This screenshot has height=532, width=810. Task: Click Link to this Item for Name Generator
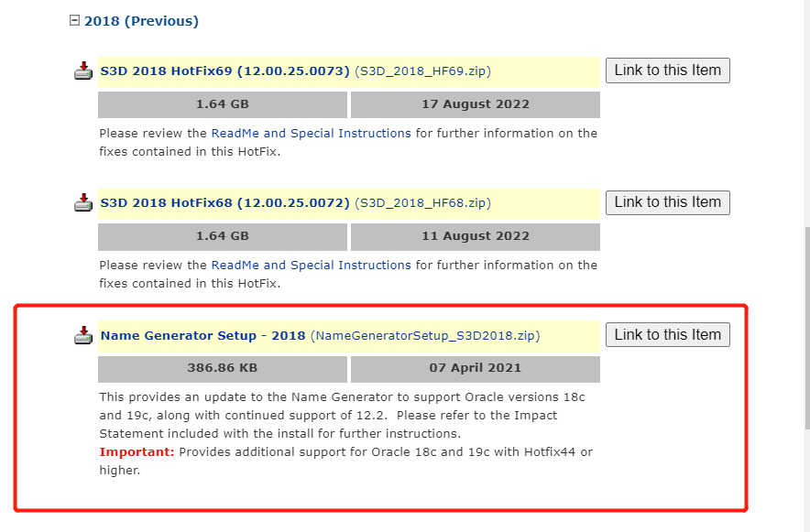[x=667, y=334]
